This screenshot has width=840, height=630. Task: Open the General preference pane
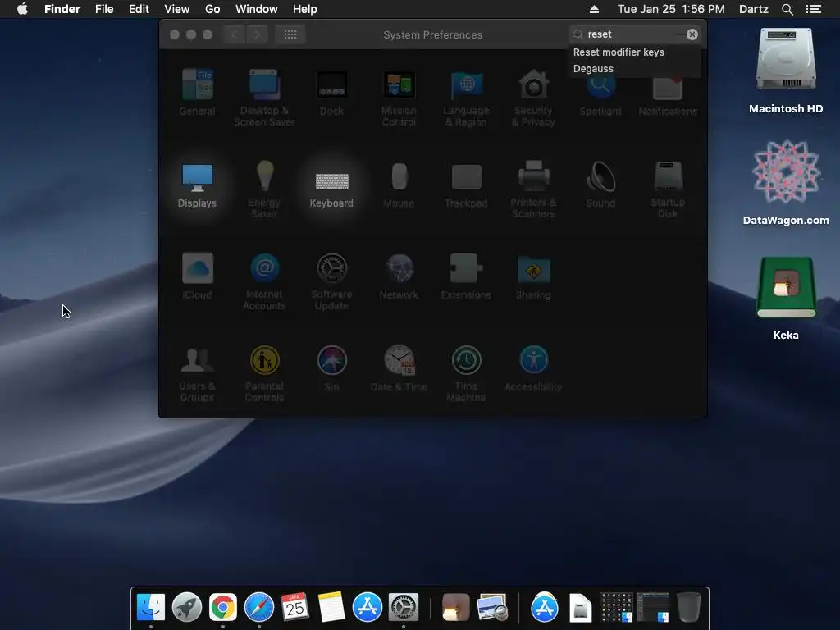pos(197,93)
